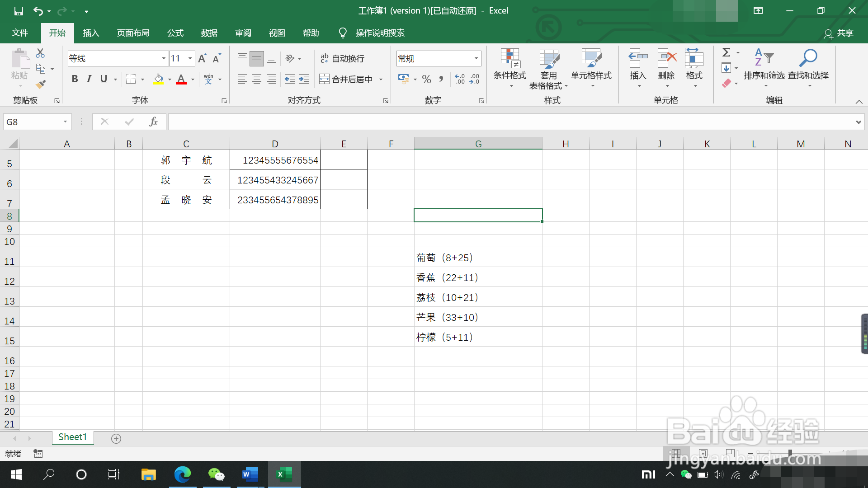Image resolution: width=868 pixels, height=488 pixels.
Task: Open the Name Box dropdown arrow
Action: [x=65, y=122]
